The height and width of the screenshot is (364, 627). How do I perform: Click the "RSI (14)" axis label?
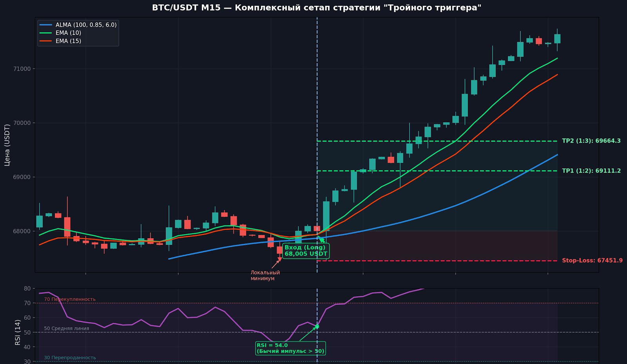pos(18,332)
